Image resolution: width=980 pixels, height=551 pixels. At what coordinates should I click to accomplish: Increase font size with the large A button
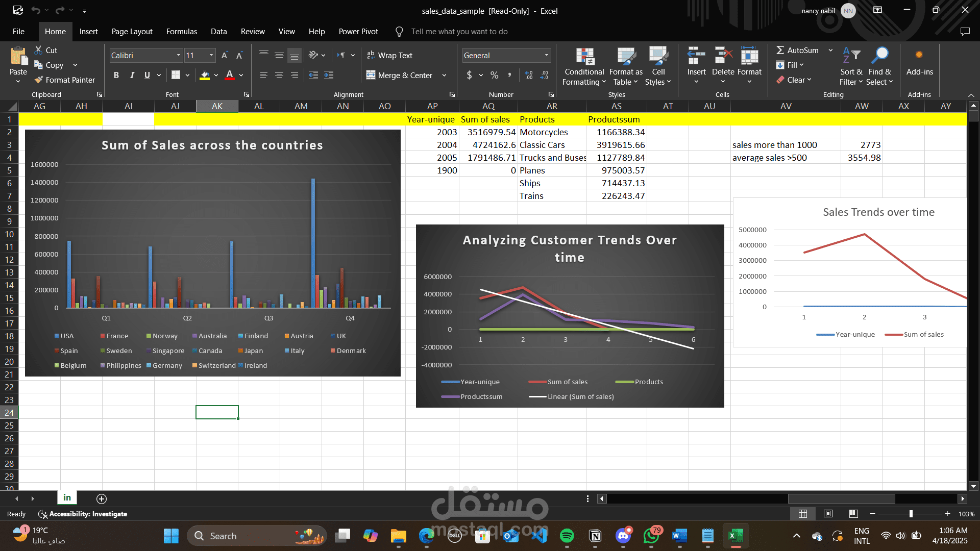point(224,55)
